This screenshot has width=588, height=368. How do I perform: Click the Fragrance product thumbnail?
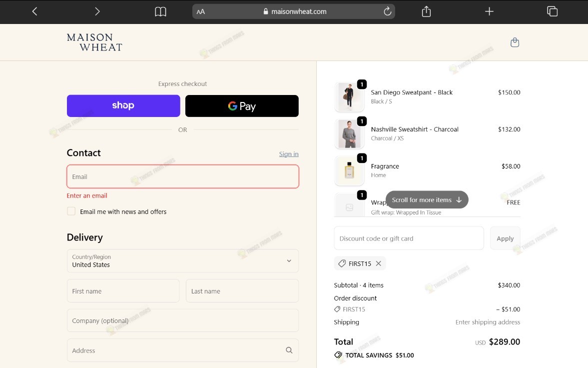[349, 171]
